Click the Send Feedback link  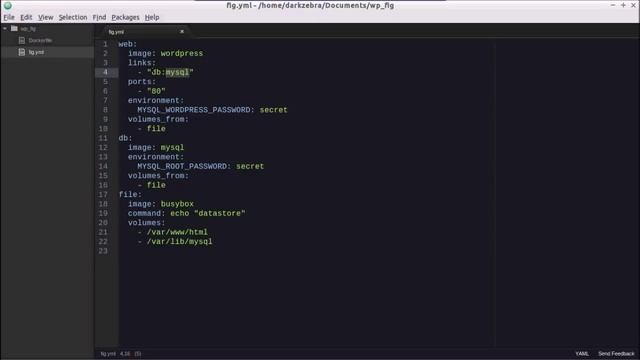[x=616, y=353]
